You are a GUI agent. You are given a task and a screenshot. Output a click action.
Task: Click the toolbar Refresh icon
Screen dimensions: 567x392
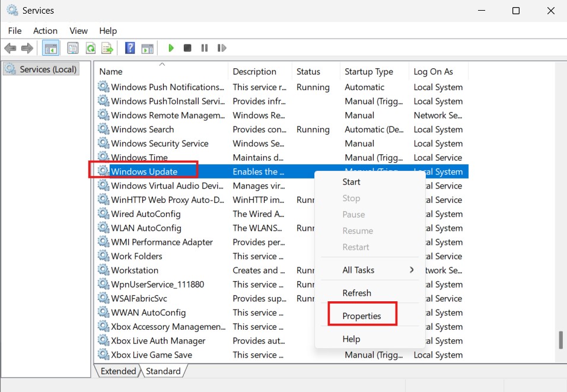[90, 48]
